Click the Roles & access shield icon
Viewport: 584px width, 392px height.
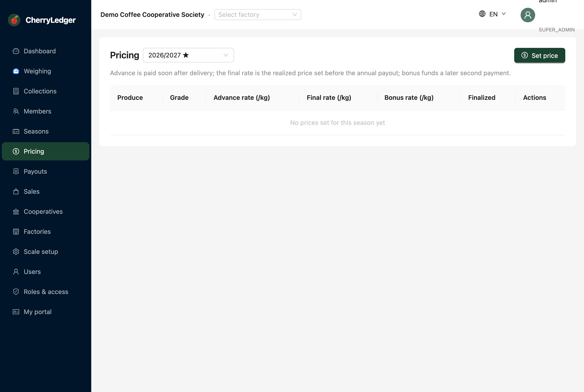[x=16, y=292]
